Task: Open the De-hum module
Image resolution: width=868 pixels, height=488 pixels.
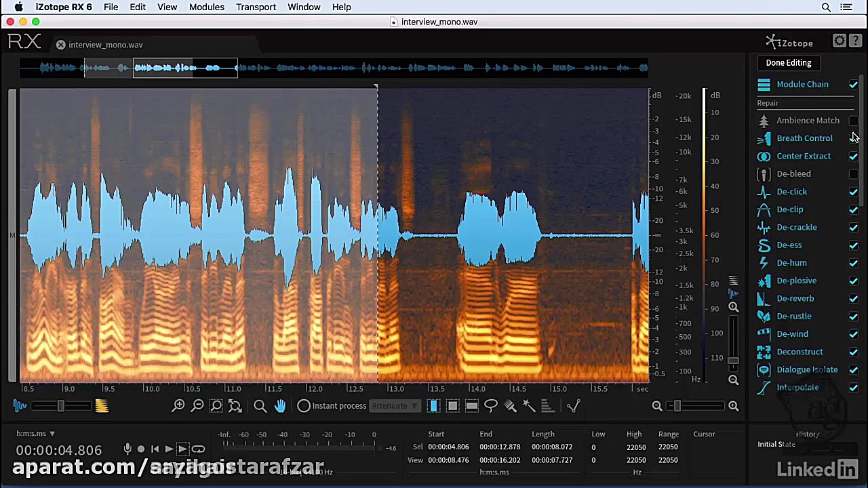Action: pos(791,262)
